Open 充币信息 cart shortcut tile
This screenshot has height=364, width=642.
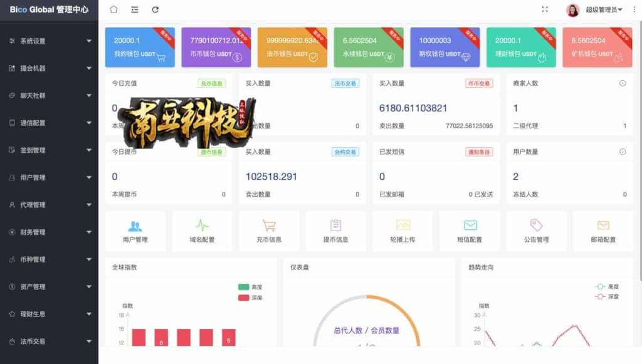point(269,231)
